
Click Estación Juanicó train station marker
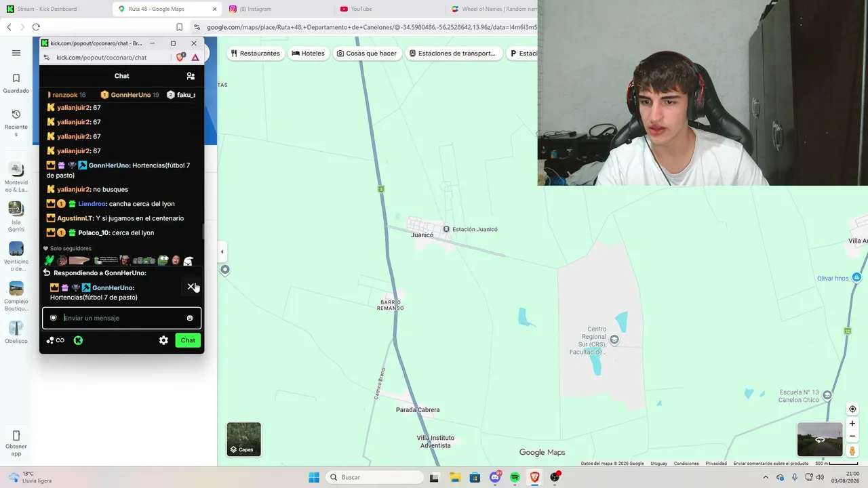point(446,229)
